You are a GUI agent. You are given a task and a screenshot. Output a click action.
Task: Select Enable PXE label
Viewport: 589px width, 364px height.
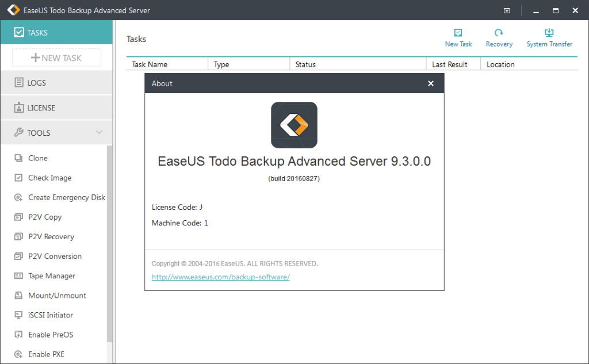click(47, 354)
